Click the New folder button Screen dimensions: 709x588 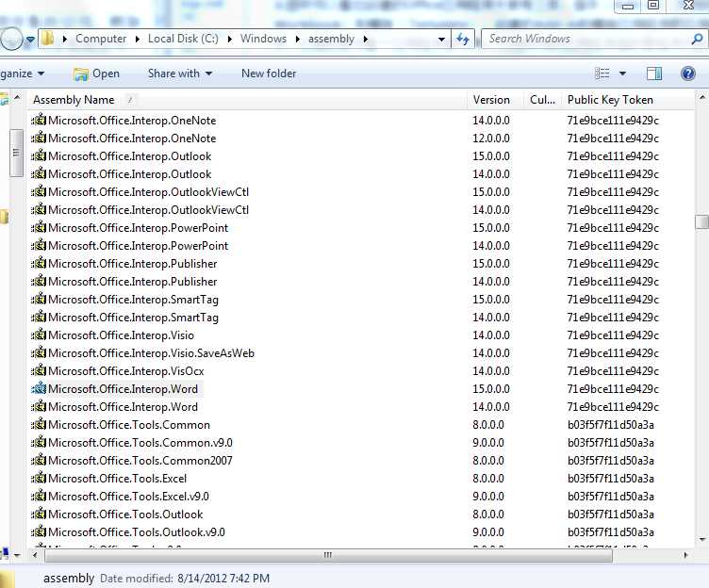coord(269,73)
